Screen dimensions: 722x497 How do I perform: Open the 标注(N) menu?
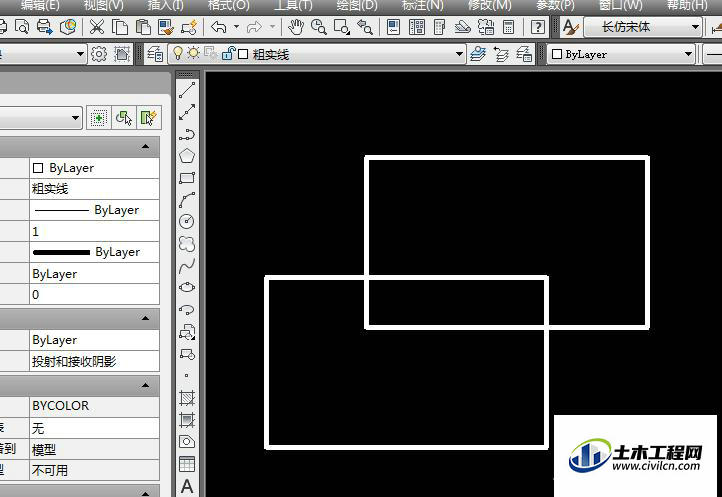coord(423,6)
